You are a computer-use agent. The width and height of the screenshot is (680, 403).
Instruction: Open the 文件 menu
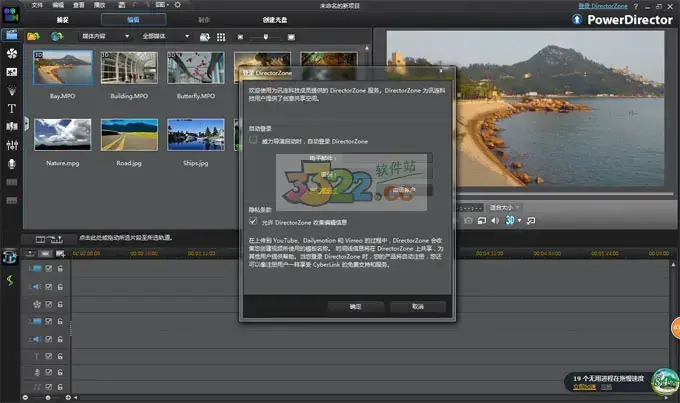pos(37,5)
